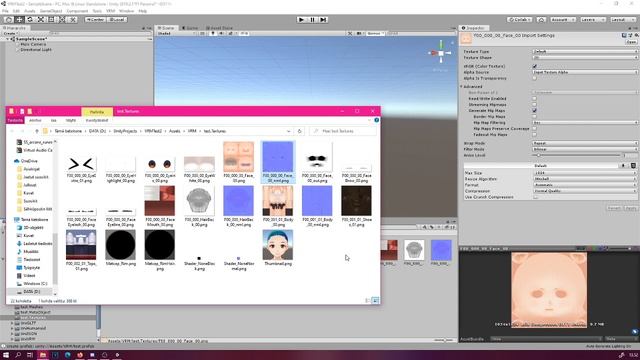640x360 pixels.
Task: Open the Max Size dropdown
Action: 585,173
